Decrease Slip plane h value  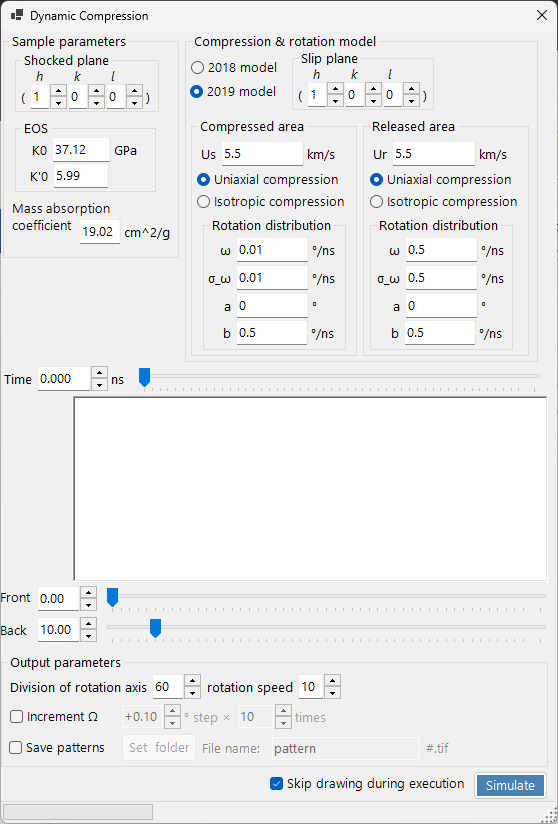click(335, 100)
